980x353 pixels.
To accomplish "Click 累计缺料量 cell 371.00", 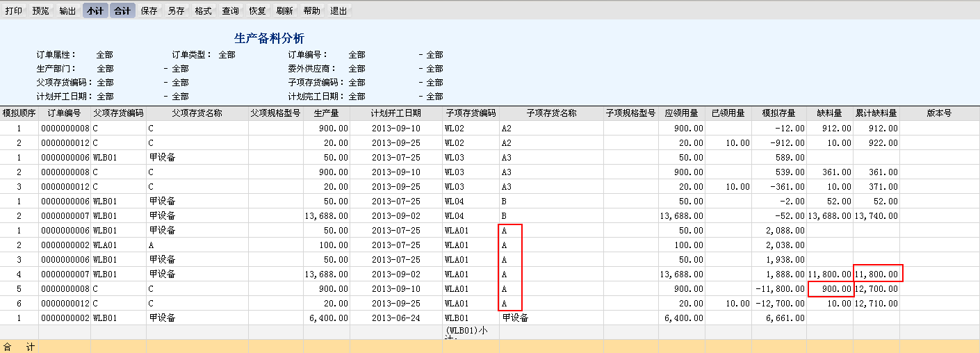I will pos(876,186).
